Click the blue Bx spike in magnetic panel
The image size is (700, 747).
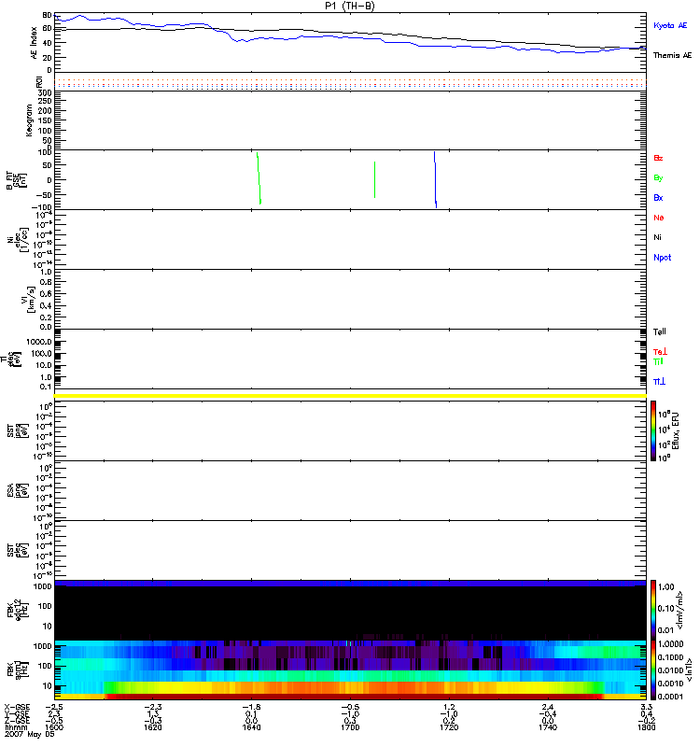click(435, 179)
